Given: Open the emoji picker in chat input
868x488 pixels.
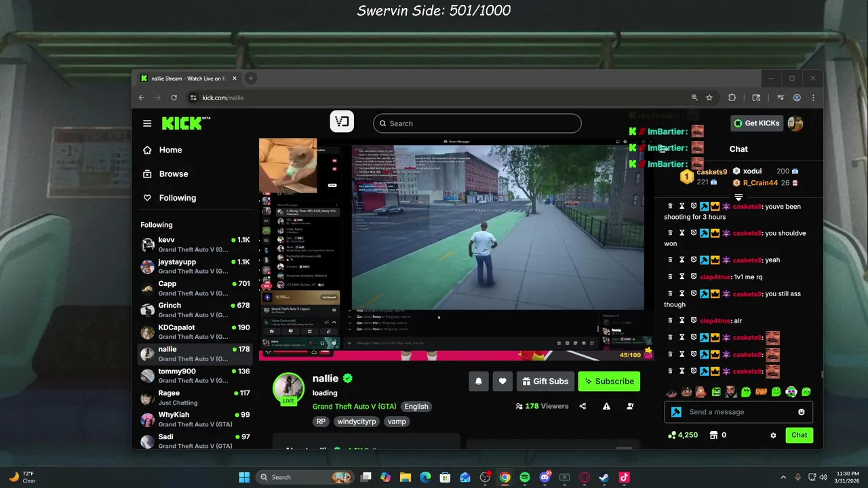Looking at the screenshot, I should (x=802, y=412).
